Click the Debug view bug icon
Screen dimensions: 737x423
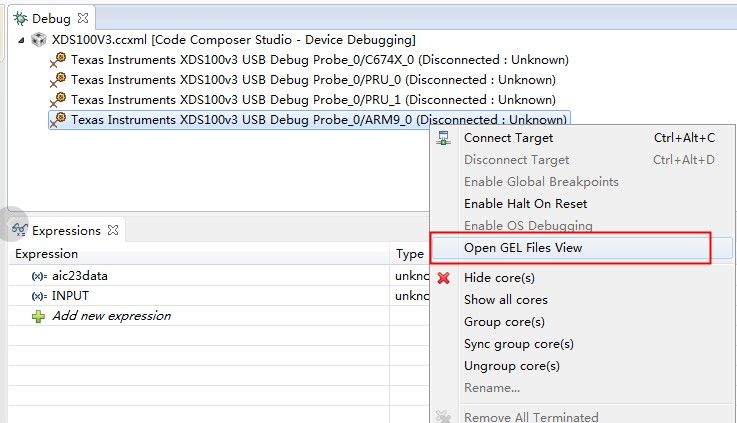point(20,18)
